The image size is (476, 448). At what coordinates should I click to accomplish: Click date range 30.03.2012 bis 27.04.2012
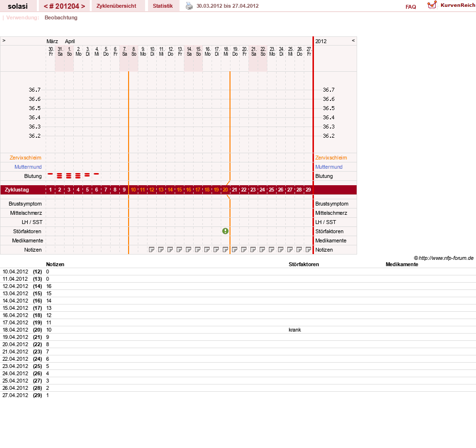tap(228, 6)
